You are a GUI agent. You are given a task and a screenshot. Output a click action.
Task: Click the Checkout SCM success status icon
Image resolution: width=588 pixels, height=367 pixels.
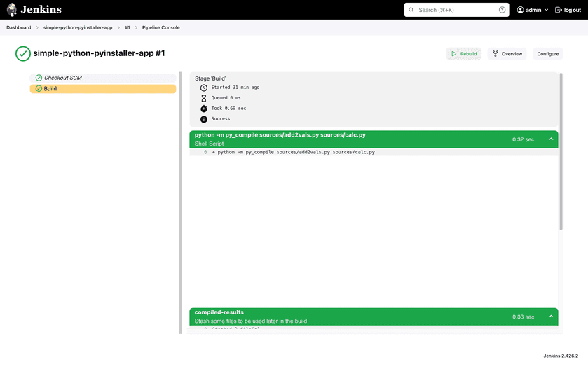coord(39,78)
